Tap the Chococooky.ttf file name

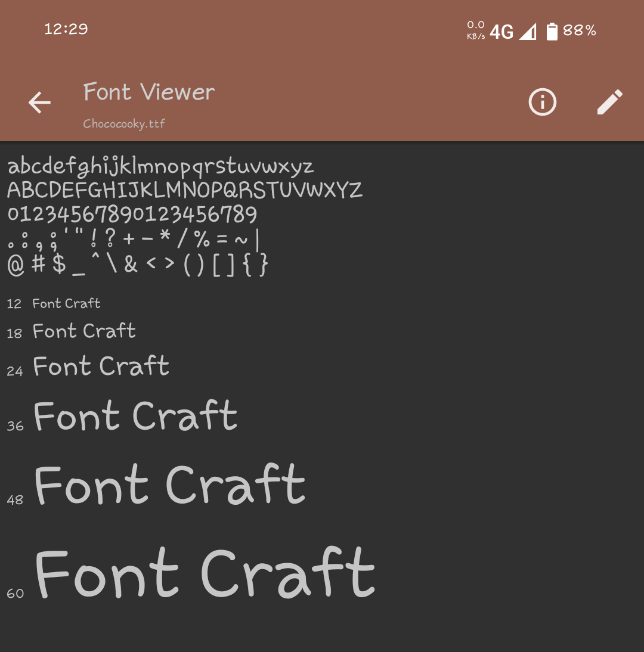(x=124, y=123)
